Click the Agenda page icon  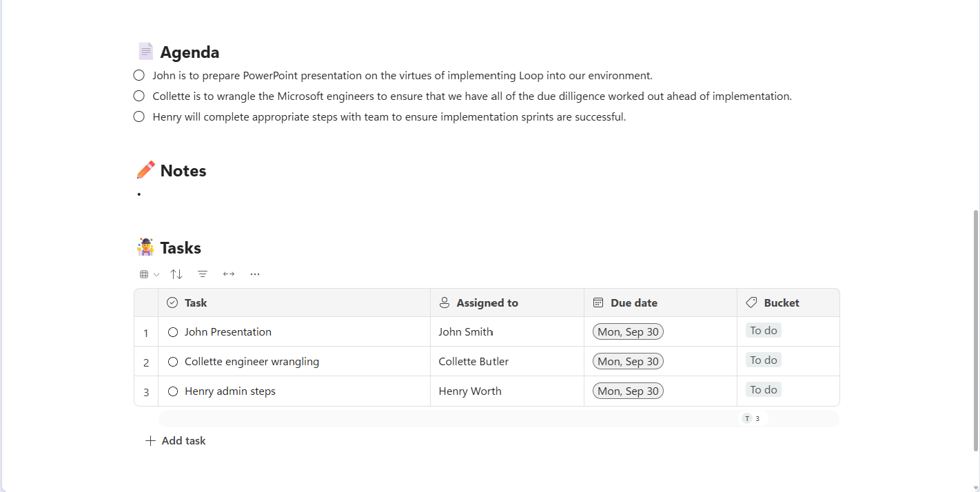tap(145, 52)
